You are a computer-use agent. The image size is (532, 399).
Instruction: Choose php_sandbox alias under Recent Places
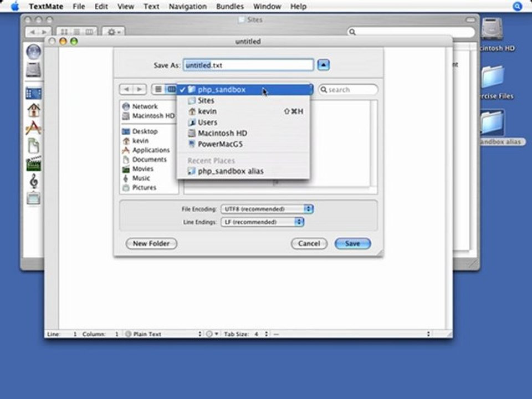[x=243, y=171]
